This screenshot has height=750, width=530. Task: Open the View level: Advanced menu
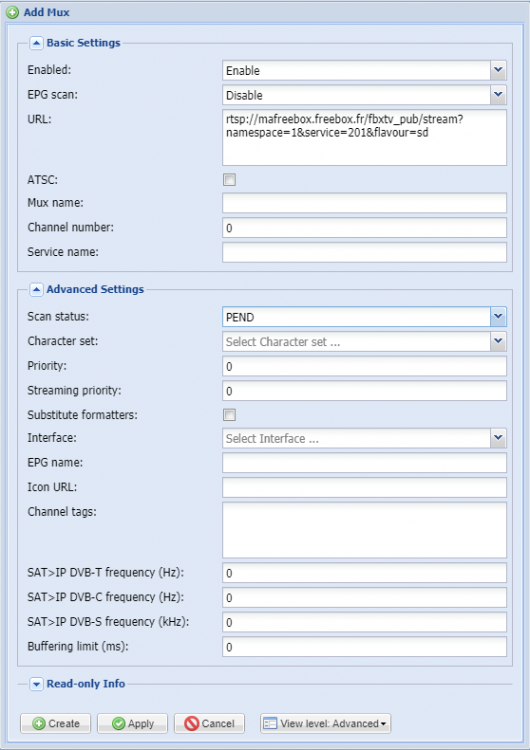coord(325,723)
